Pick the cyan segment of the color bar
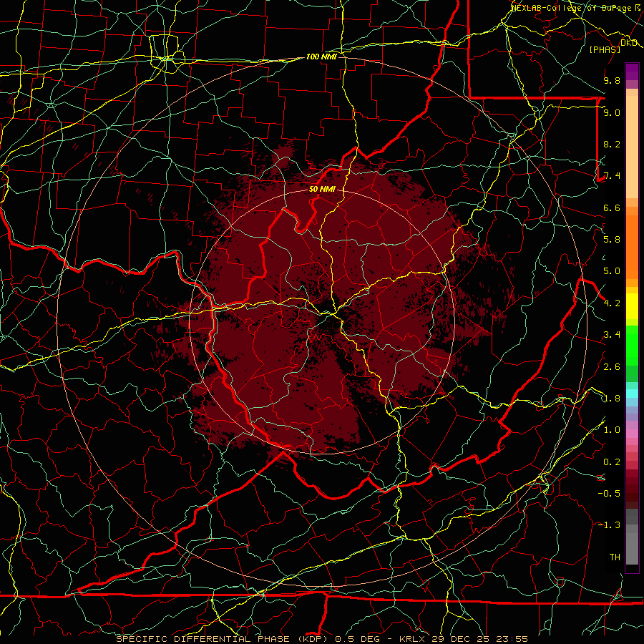 pos(632,393)
